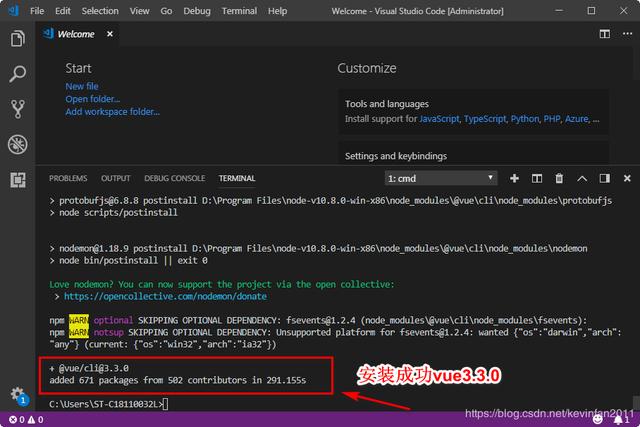
Task: Click the PHP language link
Action: [x=552, y=119]
